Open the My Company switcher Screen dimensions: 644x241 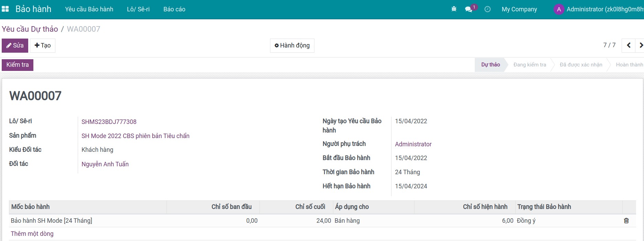tap(519, 9)
